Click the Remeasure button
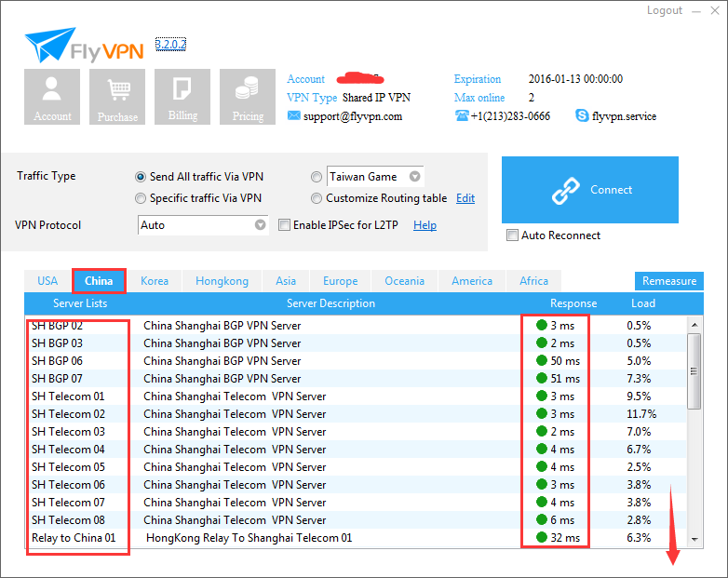This screenshot has width=728, height=578. (669, 281)
